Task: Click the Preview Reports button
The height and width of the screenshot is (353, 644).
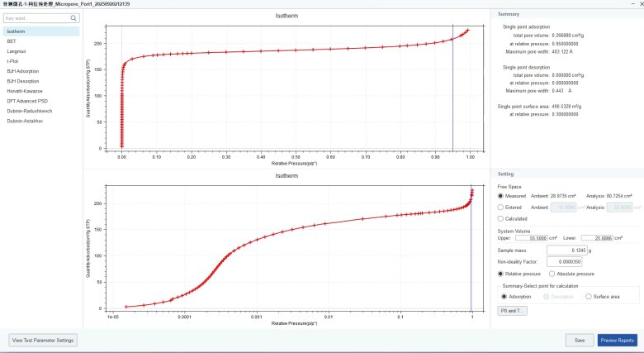Action: (617, 340)
